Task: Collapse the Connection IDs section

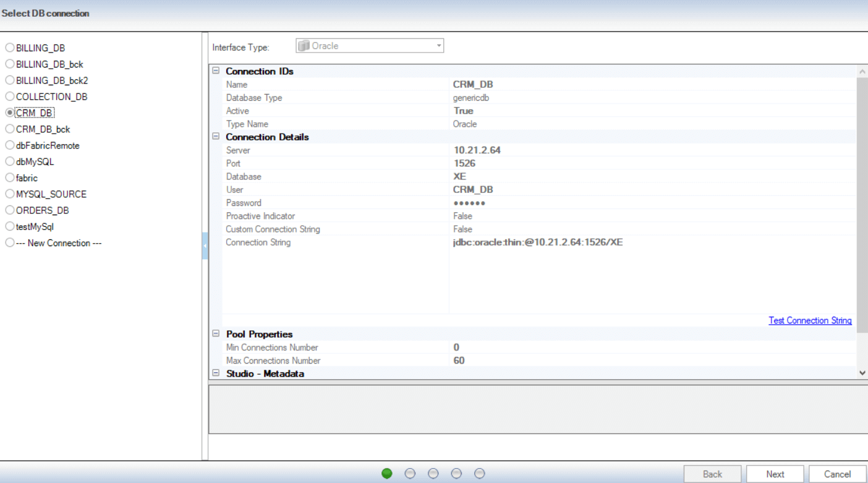Action: pos(216,71)
